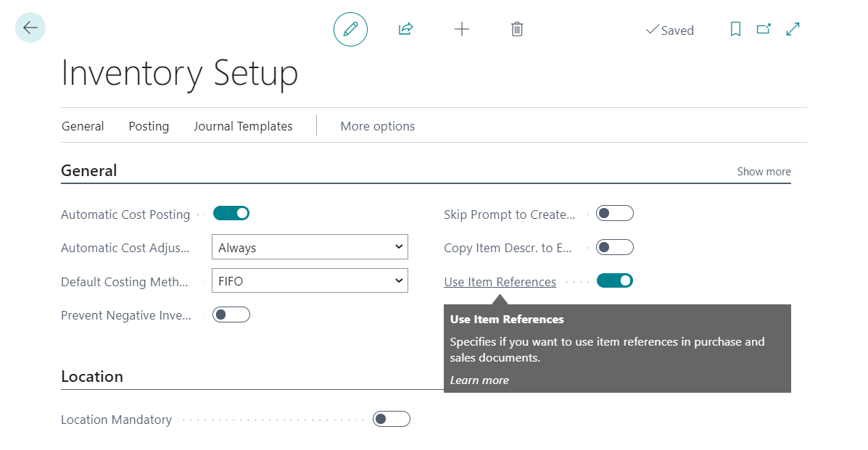This screenshot has width=868, height=450.
Task: Click the pencil edit icon
Action: (x=350, y=29)
